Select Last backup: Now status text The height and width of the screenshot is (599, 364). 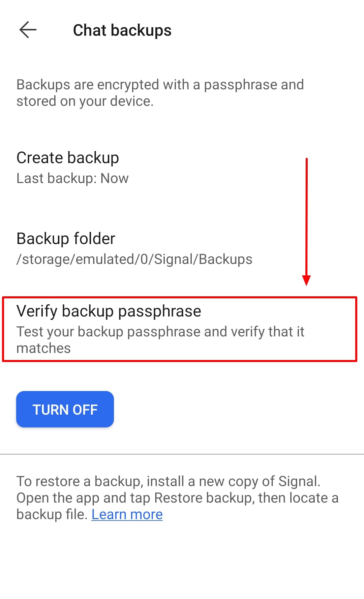coord(72,178)
